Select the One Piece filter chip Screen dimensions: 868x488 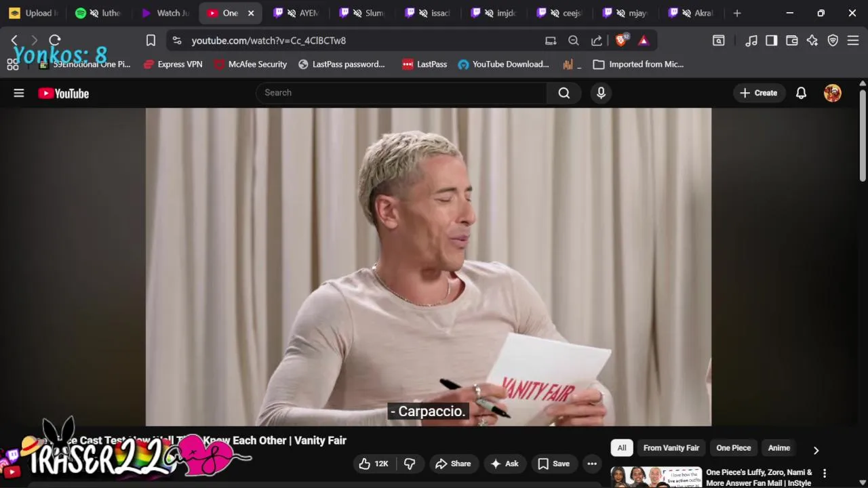[733, 448]
